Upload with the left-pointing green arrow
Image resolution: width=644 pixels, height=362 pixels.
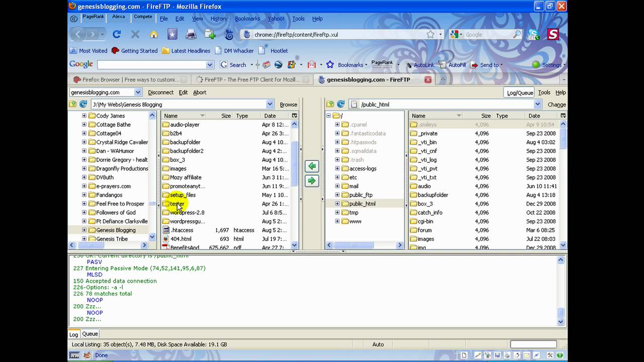(312, 166)
